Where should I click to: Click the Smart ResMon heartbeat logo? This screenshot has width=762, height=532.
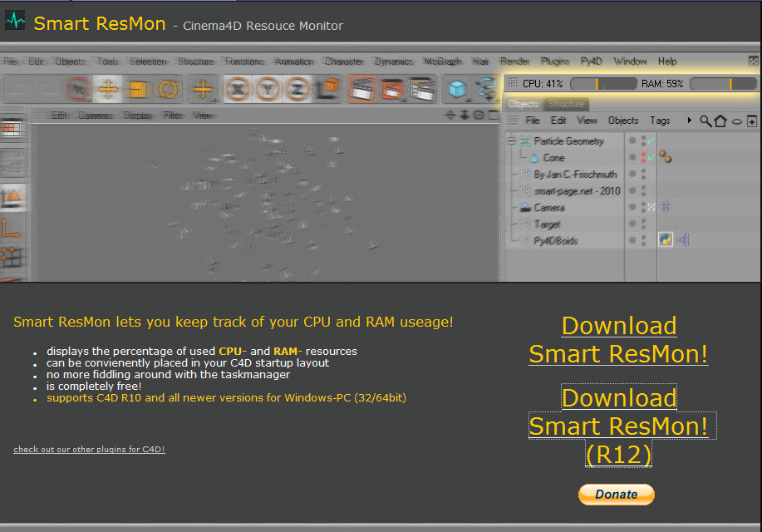point(15,20)
